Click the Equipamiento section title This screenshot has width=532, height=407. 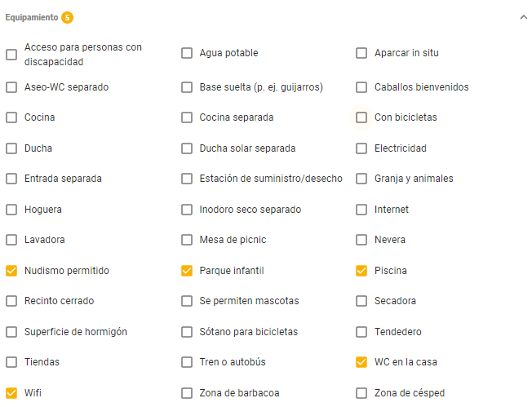click(x=32, y=18)
